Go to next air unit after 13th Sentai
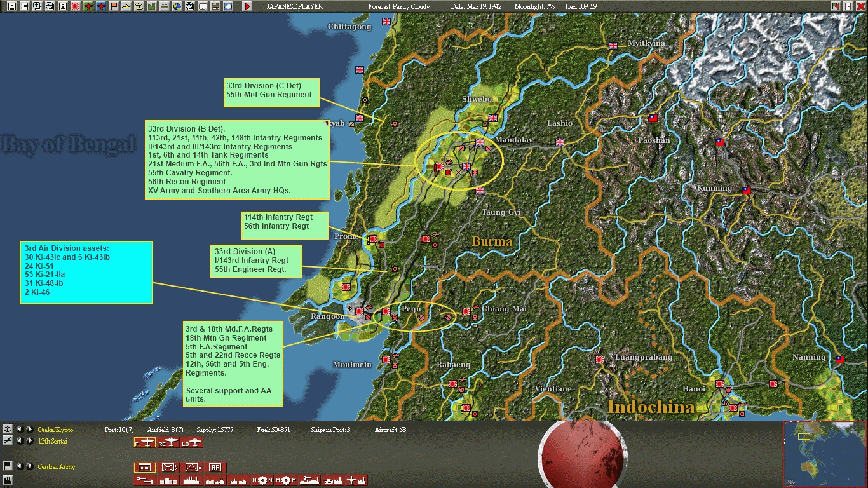868x488 pixels. click(29, 440)
